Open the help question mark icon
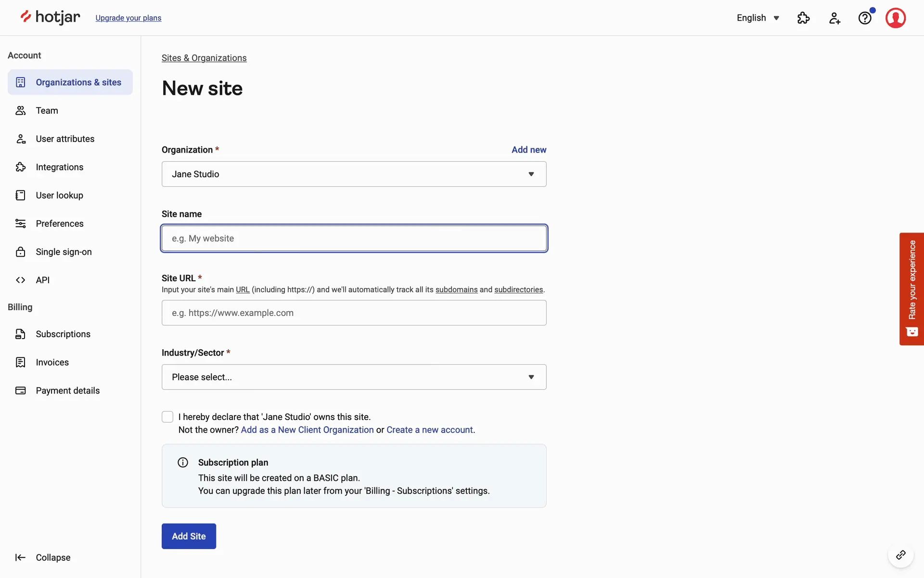 tap(865, 18)
